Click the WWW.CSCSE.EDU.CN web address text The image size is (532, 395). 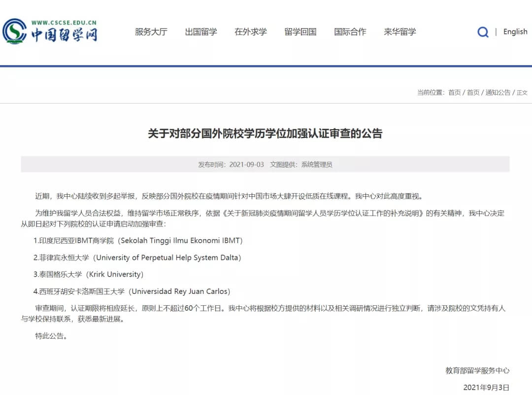[x=64, y=23]
